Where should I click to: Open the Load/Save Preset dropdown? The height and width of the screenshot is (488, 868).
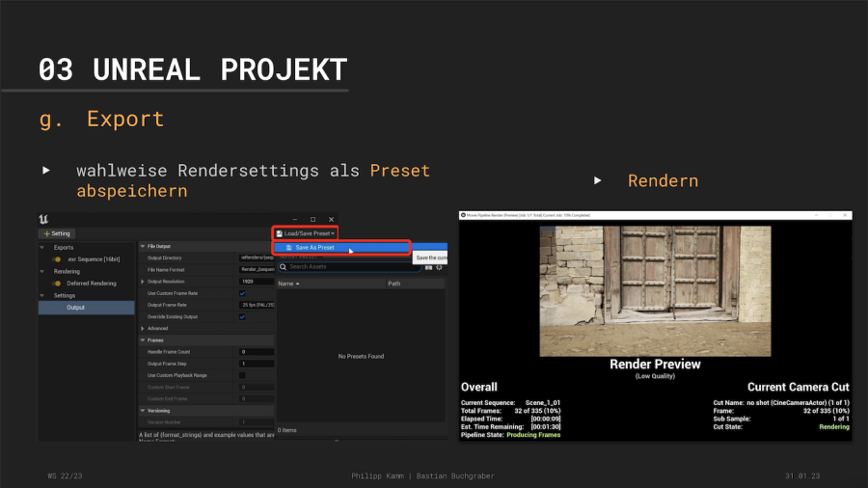(306, 233)
